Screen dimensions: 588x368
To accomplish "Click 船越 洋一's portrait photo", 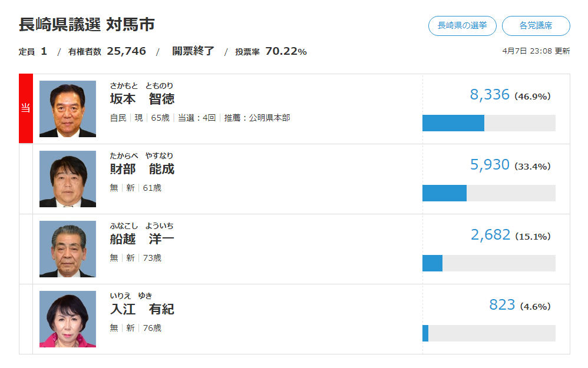I will pos(68,249).
